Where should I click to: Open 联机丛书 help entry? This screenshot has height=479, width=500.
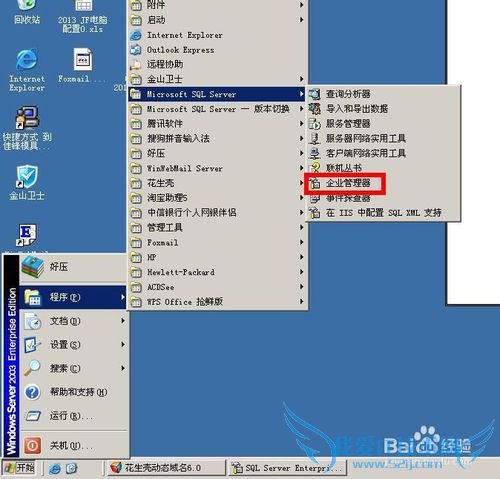384,168
